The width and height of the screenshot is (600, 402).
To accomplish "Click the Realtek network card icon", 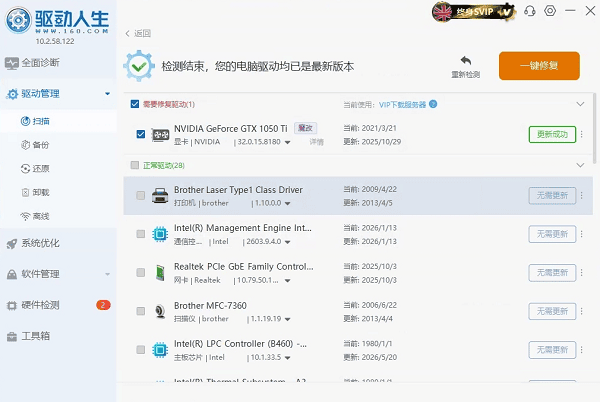I will [160, 273].
